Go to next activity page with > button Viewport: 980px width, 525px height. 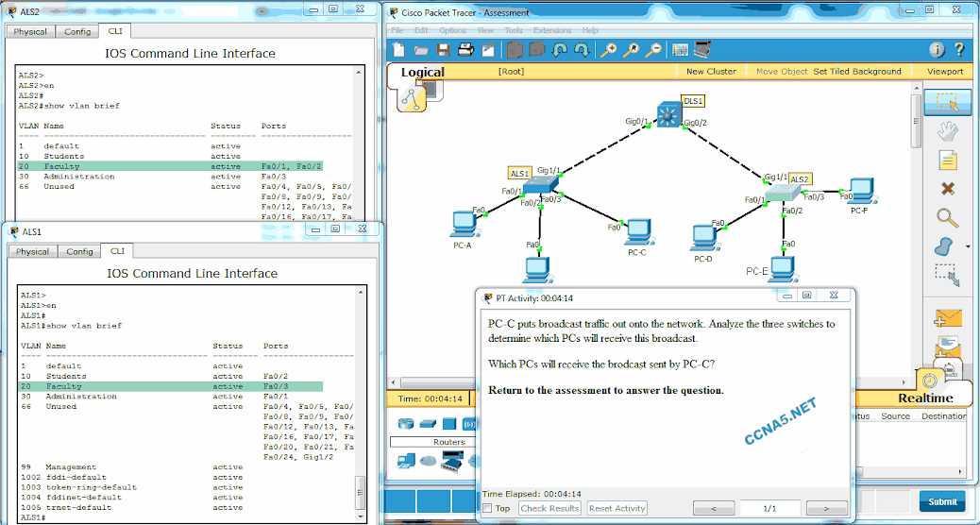click(x=827, y=509)
